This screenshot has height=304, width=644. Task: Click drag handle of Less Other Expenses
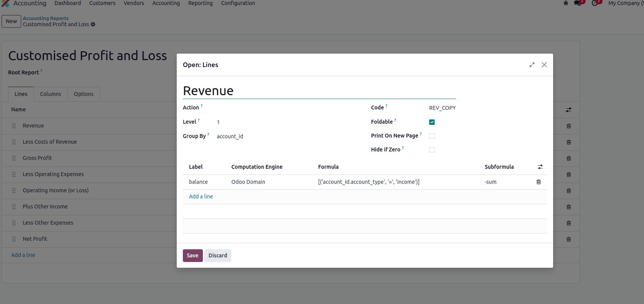[x=14, y=223]
